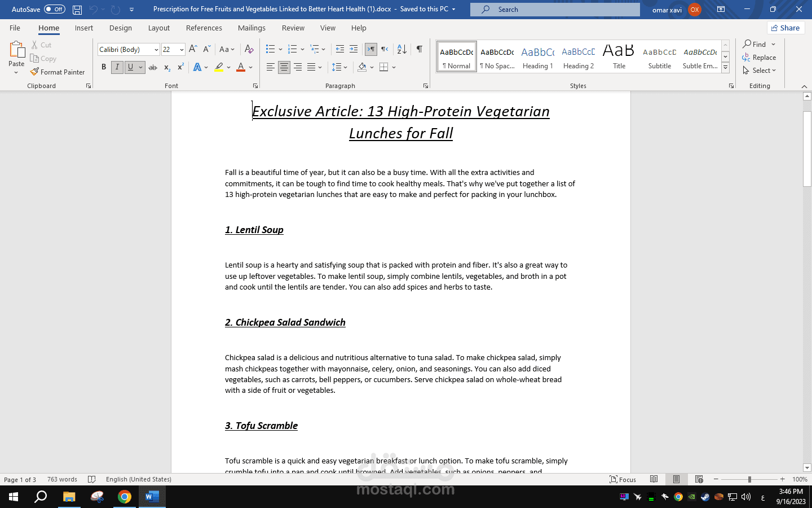Apply strikethrough formatting
The width and height of the screenshot is (812, 508).
tap(153, 67)
